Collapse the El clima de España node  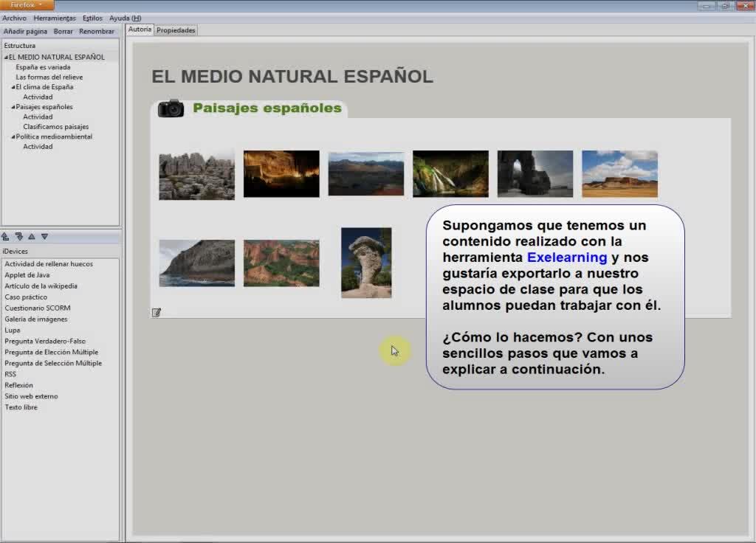pos(13,87)
